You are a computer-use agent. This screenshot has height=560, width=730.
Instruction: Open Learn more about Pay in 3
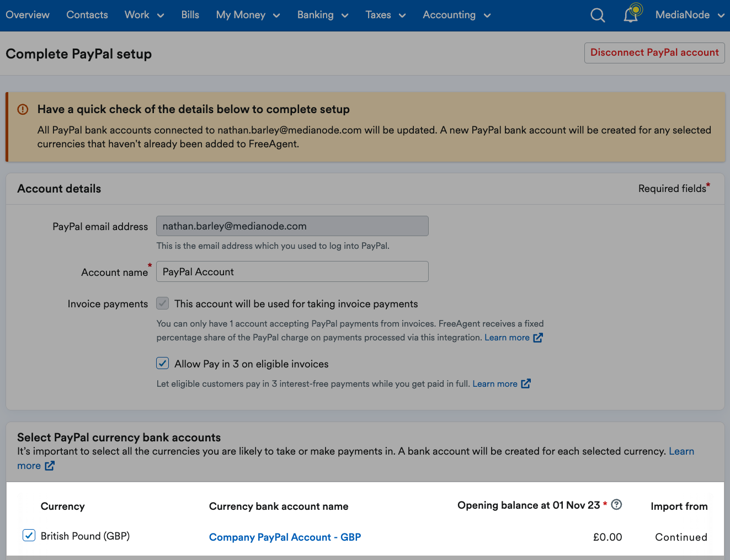click(x=495, y=383)
